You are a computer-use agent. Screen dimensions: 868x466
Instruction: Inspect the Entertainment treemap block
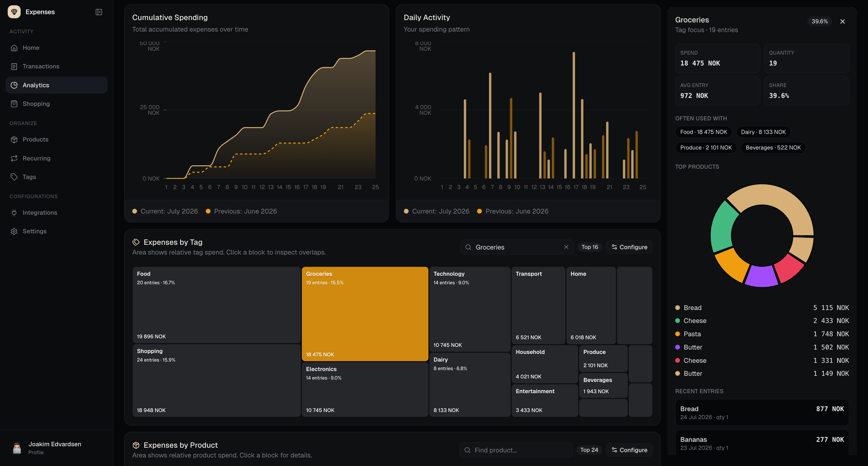545,401
